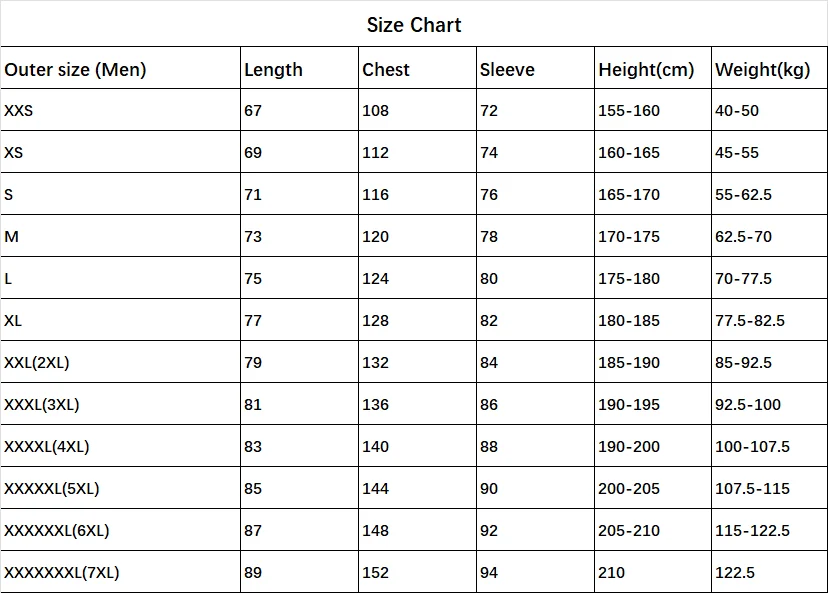Select the XXS size row label

[19, 110]
